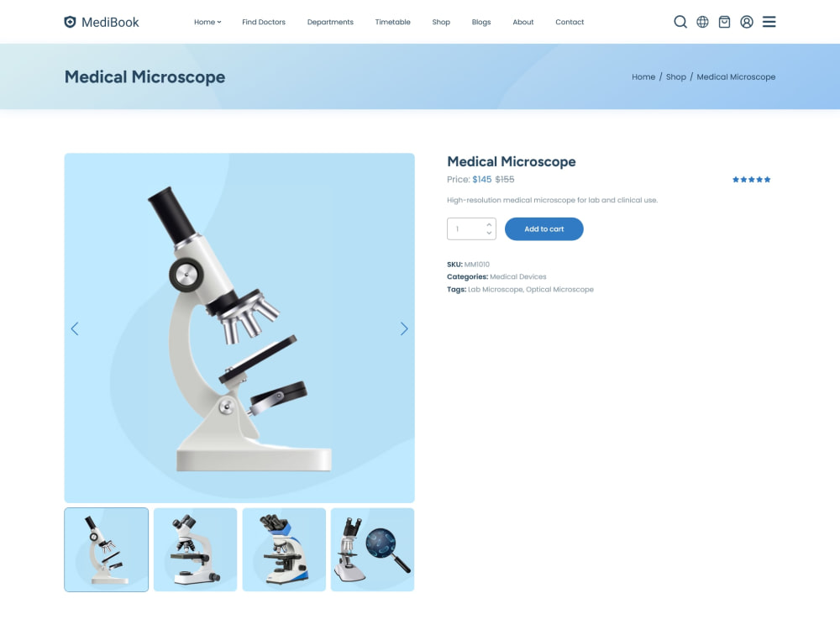Screen dimensions: 840x630
Task: Open the language globe icon
Action: tap(702, 22)
